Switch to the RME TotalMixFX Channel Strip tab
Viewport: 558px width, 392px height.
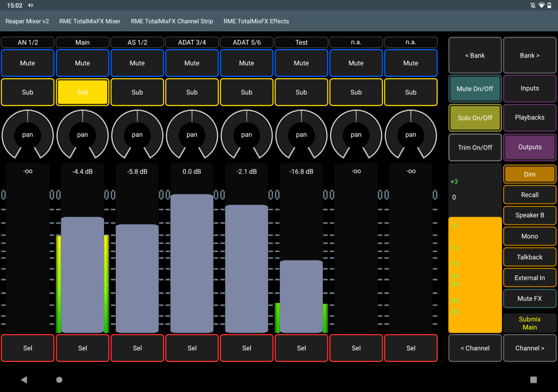pos(172,21)
